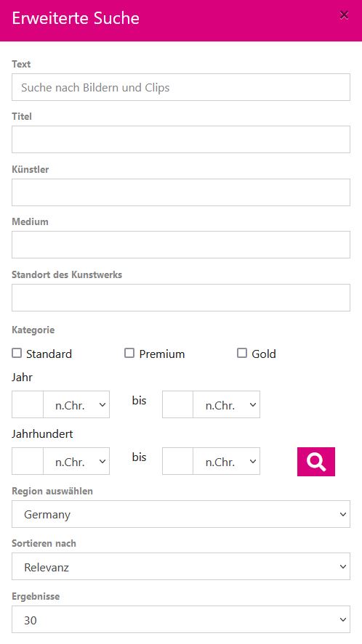Open the Sortieren nach Relevanz dropdown
The height and width of the screenshot is (644, 362).
point(181,567)
